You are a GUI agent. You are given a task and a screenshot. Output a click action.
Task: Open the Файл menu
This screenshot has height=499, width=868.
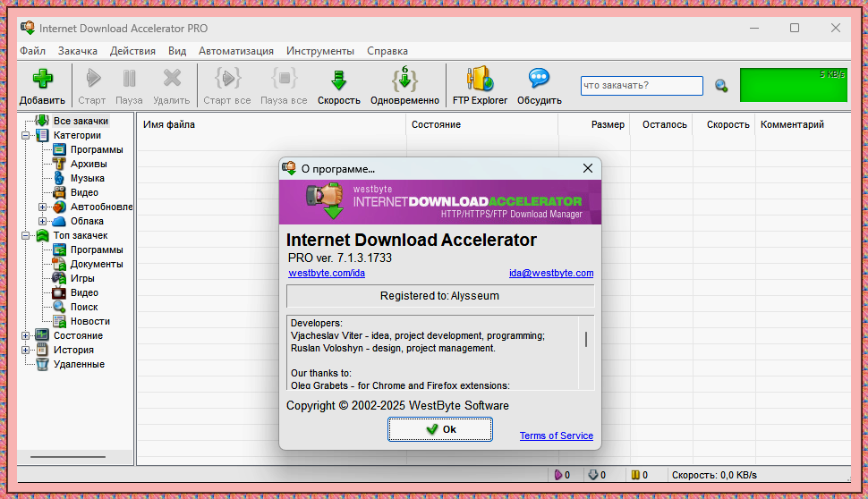tap(32, 51)
